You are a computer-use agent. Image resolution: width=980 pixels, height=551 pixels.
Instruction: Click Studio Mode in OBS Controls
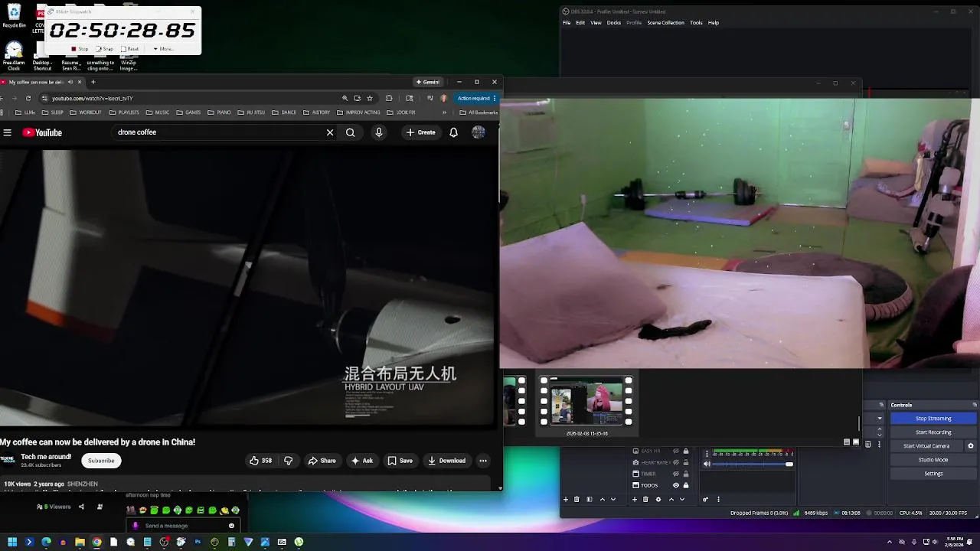[x=933, y=460]
